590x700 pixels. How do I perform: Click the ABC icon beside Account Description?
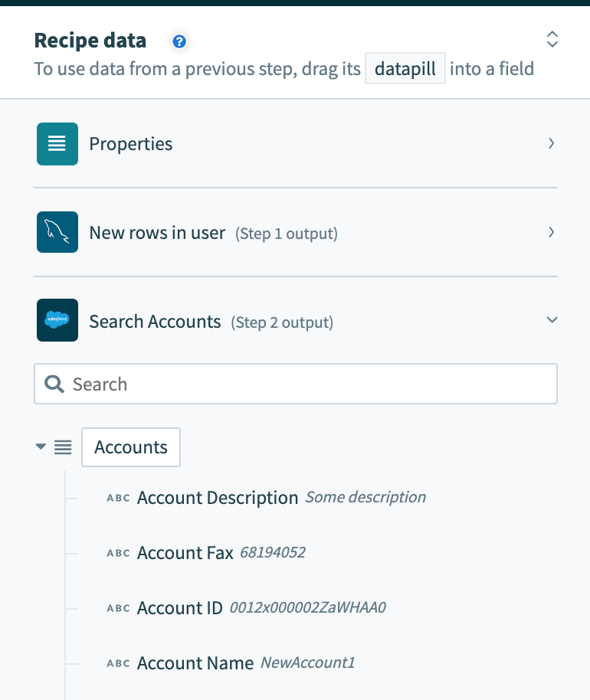coord(118,497)
